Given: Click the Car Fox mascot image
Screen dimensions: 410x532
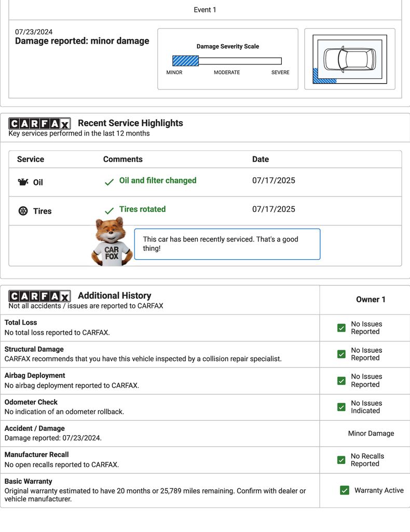Looking at the screenshot, I should tap(111, 242).
